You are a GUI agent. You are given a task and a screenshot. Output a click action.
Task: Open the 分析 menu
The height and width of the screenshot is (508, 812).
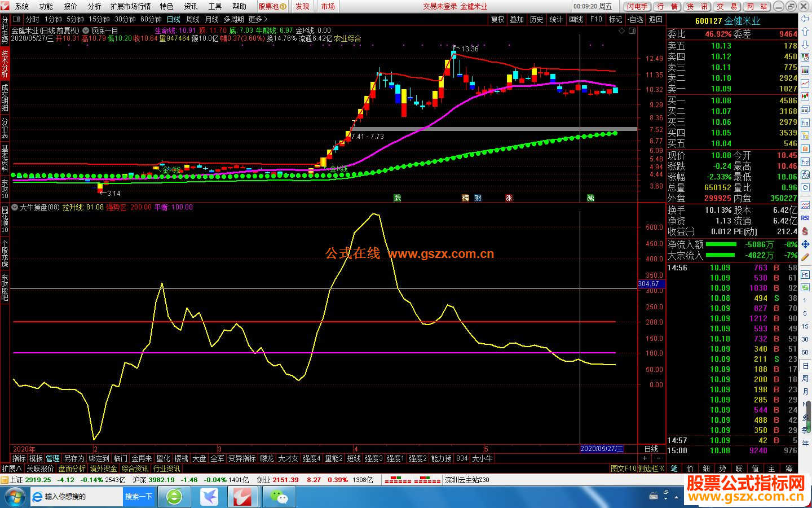pyautogui.click(x=94, y=6)
